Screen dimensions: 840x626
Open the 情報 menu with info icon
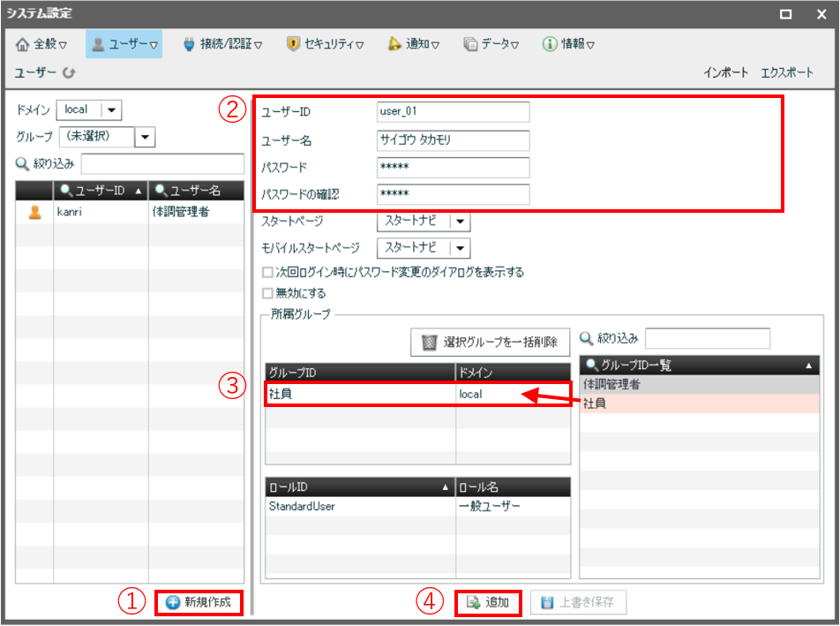568,43
